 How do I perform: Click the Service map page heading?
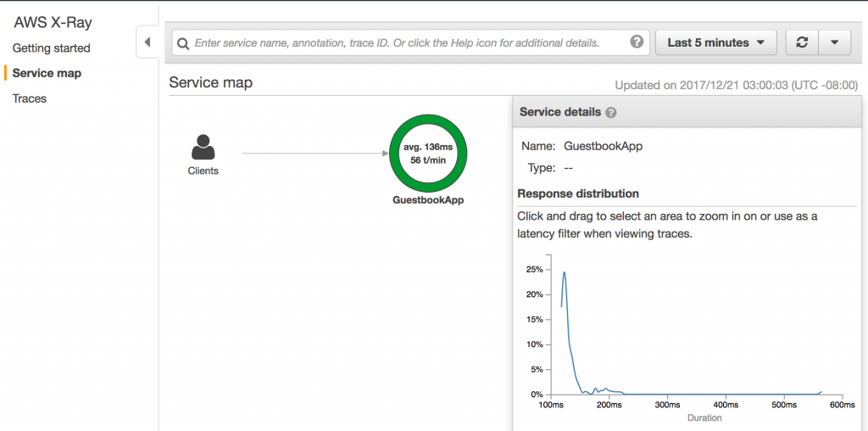click(210, 82)
